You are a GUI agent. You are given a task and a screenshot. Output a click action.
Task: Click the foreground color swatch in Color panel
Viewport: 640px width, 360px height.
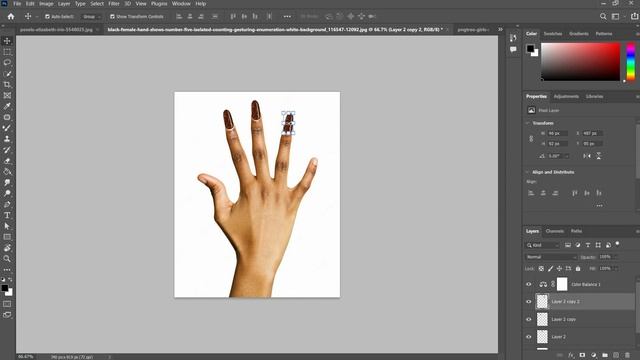[x=530, y=49]
